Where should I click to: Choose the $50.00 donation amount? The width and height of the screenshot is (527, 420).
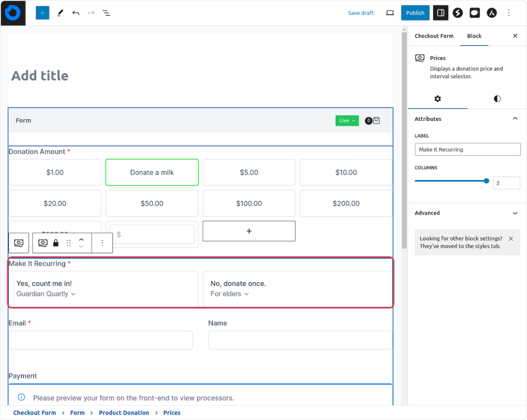point(152,204)
